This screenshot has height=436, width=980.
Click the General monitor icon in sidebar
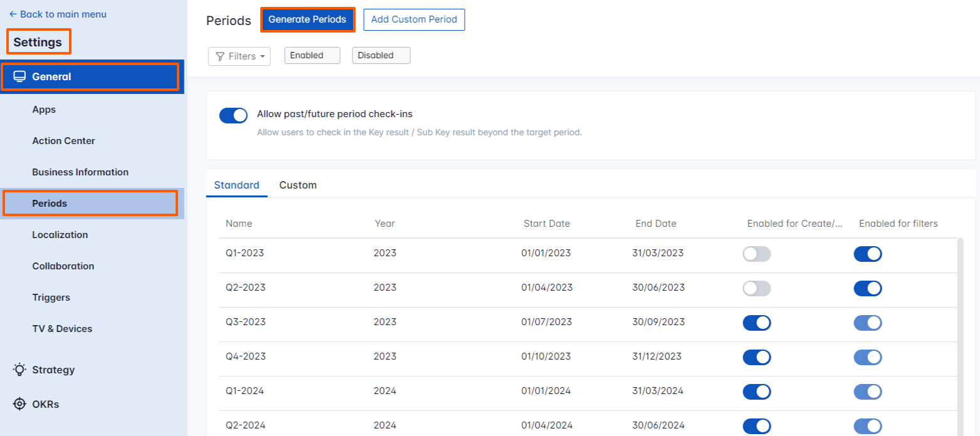pyautogui.click(x=19, y=77)
